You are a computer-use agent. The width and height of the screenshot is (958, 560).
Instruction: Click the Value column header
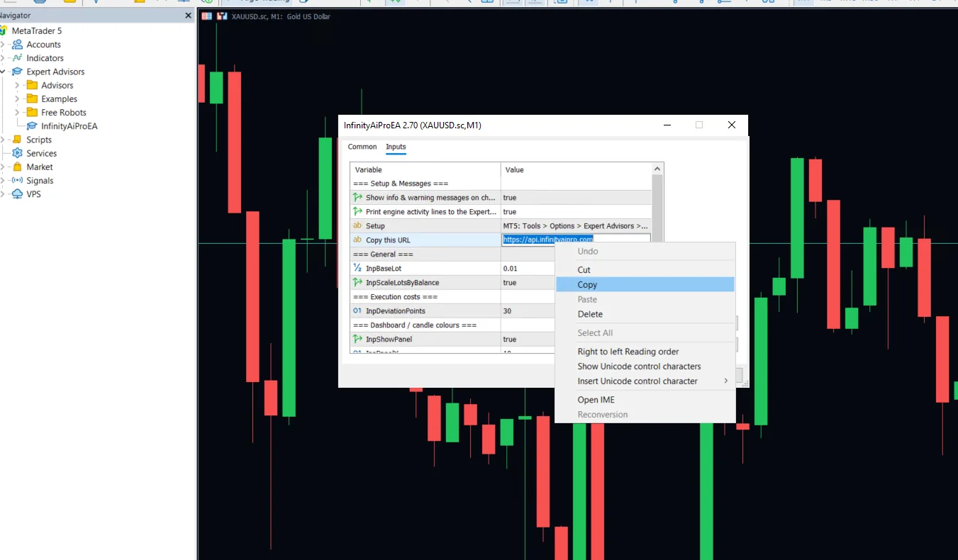click(x=576, y=169)
